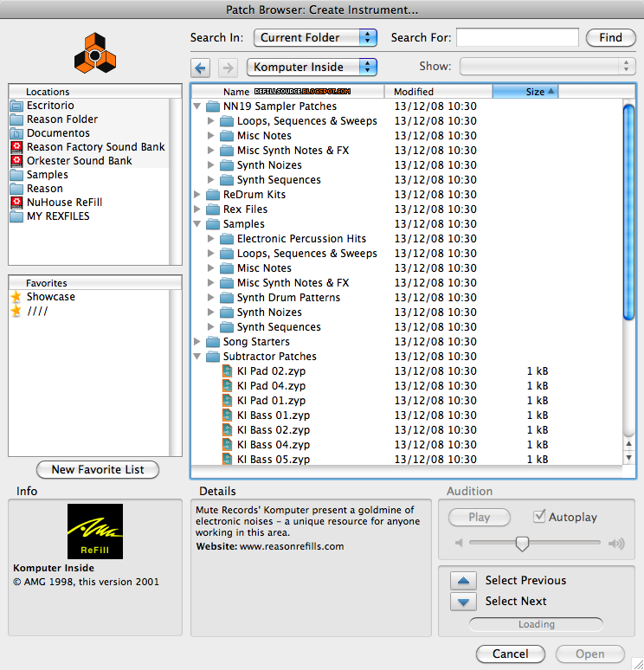This screenshot has height=670, width=644.
Task: Click the file list scroll up arrow
Action: [x=628, y=444]
